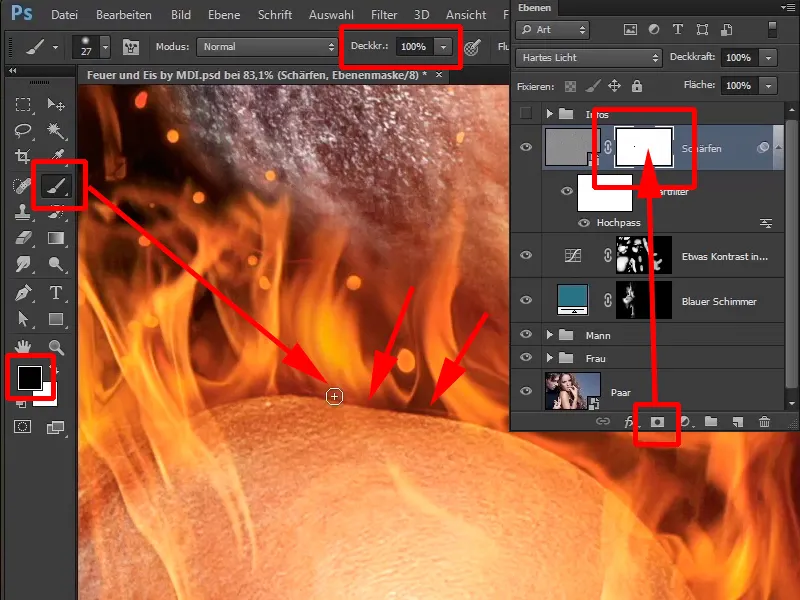Select the Healing Brush tool
The image size is (800, 600).
tap(22, 186)
